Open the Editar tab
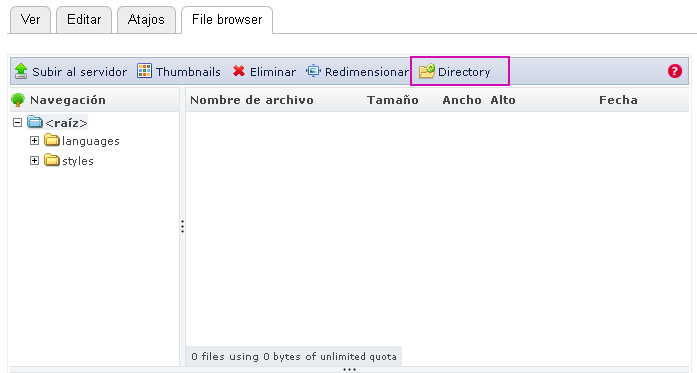Screen dimensions: 697x373 [84, 20]
